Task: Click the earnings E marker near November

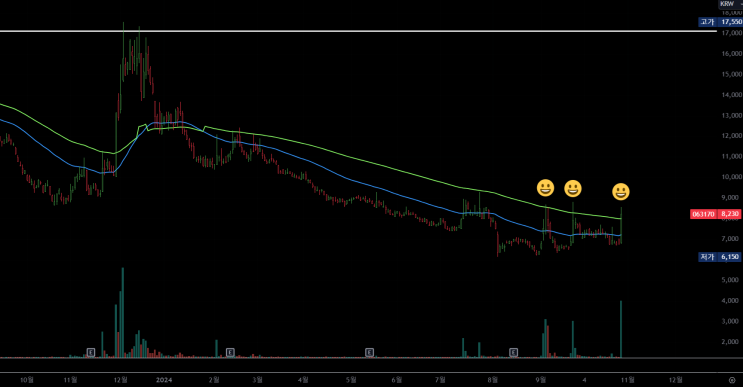Action: [91, 352]
